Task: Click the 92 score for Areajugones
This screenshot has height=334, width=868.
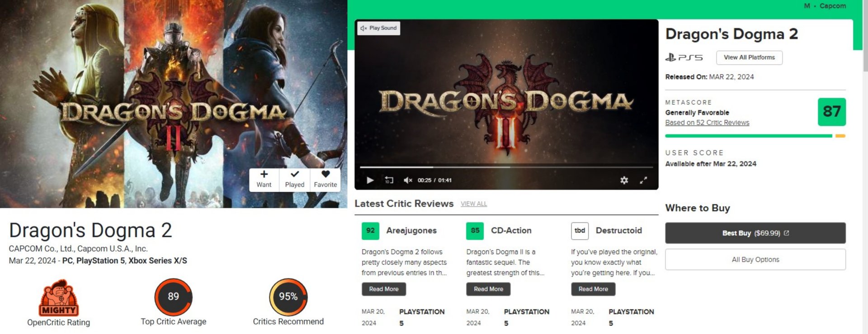Action: (x=370, y=231)
